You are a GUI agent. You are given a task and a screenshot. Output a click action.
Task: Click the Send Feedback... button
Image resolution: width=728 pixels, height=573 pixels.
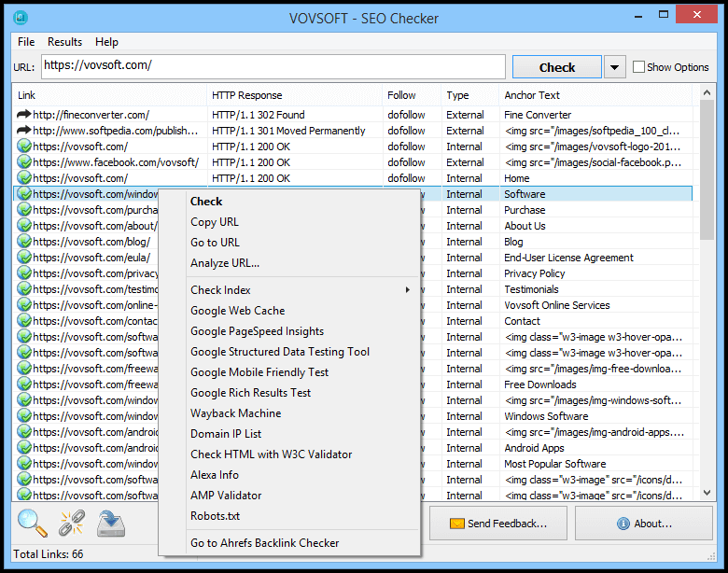point(498,524)
